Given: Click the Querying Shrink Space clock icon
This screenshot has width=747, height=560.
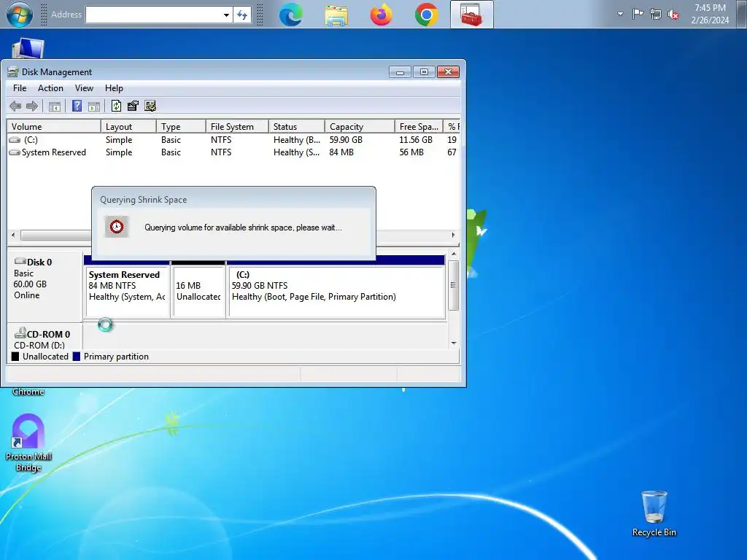Looking at the screenshot, I should coord(117,227).
